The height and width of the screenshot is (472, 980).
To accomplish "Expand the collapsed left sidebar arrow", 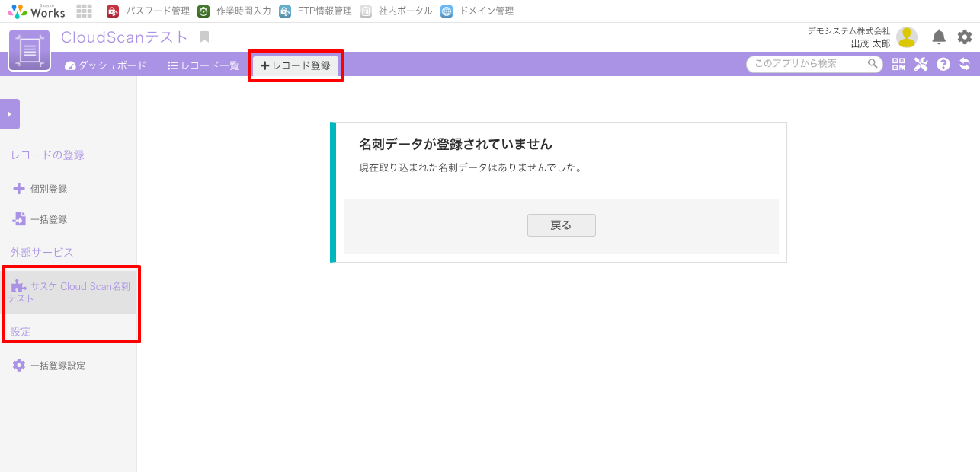I will [9, 113].
